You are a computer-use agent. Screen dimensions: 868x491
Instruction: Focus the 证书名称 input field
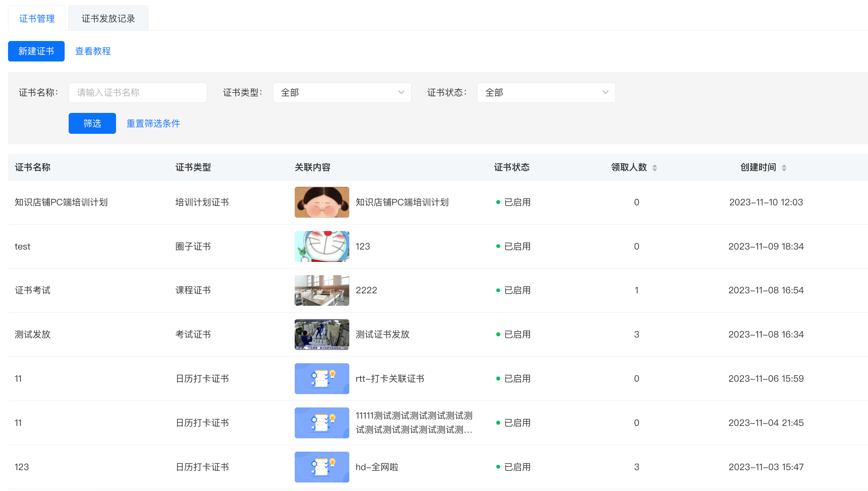pos(138,92)
